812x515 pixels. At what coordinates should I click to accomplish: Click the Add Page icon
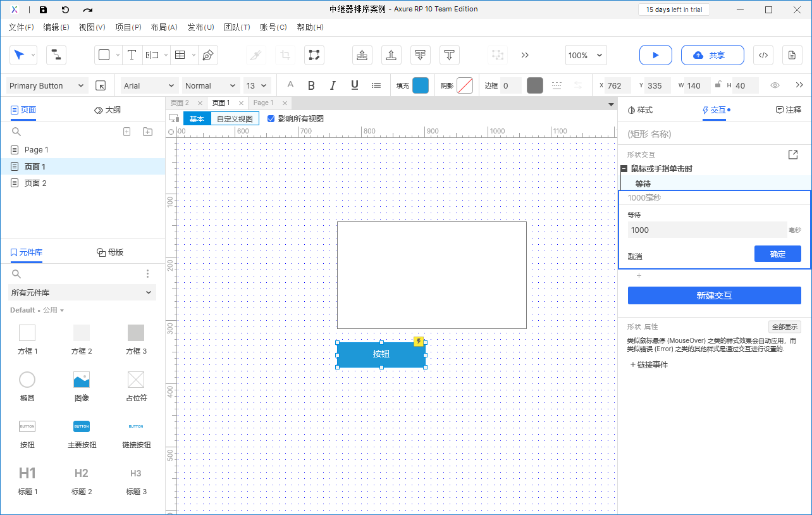coord(126,132)
